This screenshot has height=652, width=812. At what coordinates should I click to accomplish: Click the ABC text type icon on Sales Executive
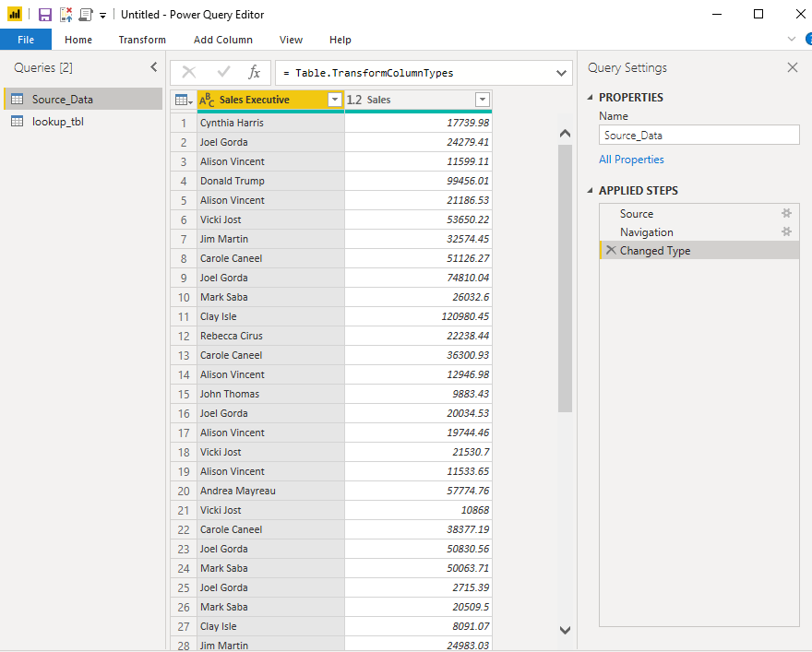pyautogui.click(x=207, y=100)
